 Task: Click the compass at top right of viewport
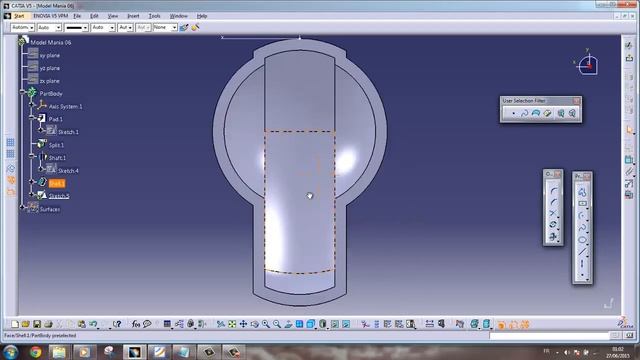click(x=587, y=63)
